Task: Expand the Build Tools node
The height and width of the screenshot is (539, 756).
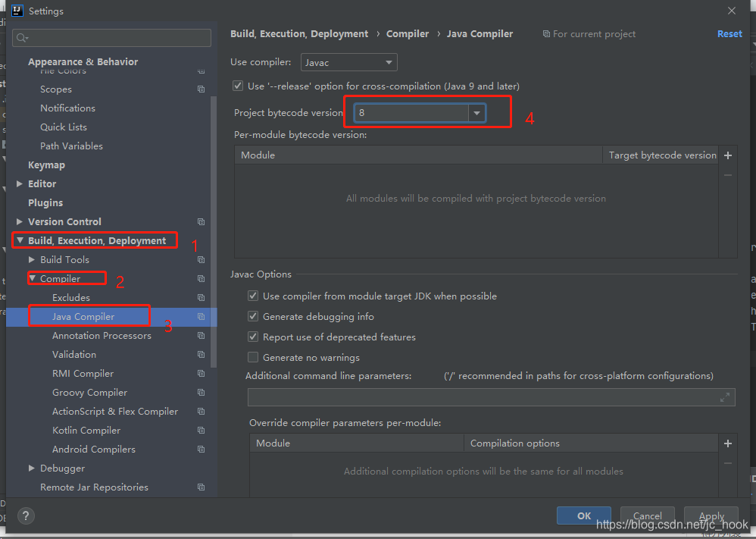Action: click(x=31, y=259)
